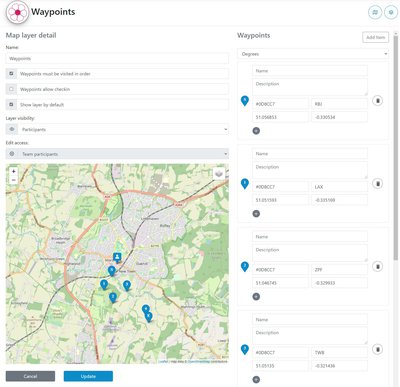
Task: Open the OpenStreetMap contributors link
Action: coord(199,362)
